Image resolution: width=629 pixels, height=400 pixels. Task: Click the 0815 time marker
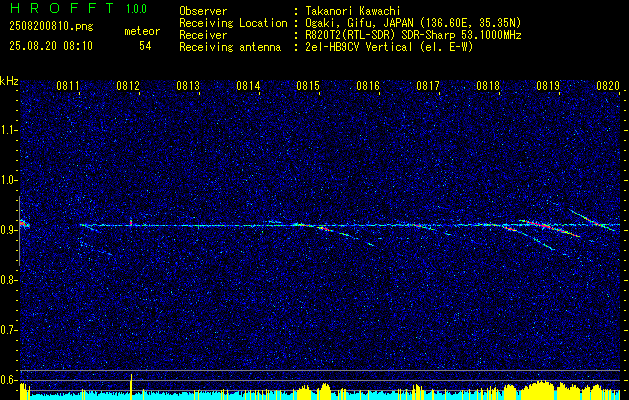(308, 85)
